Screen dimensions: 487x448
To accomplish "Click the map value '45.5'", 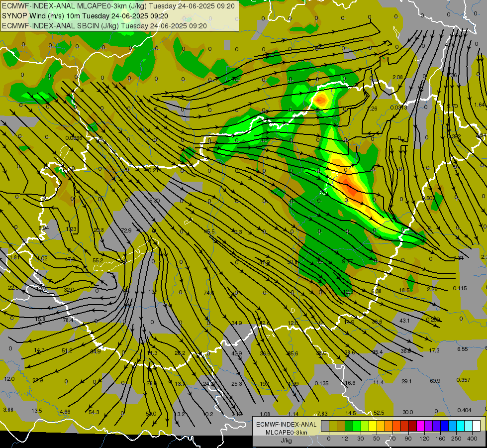I will click(209, 231).
